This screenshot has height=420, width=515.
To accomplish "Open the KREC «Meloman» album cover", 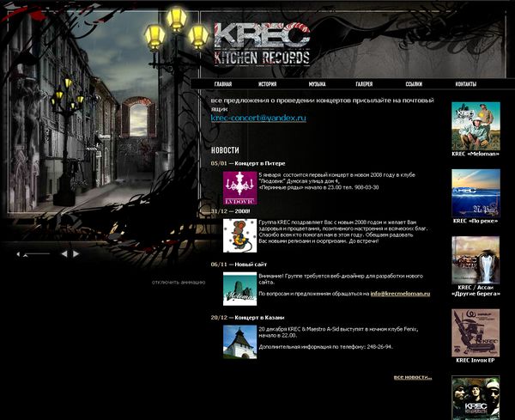I will click(x=476, y=126).
